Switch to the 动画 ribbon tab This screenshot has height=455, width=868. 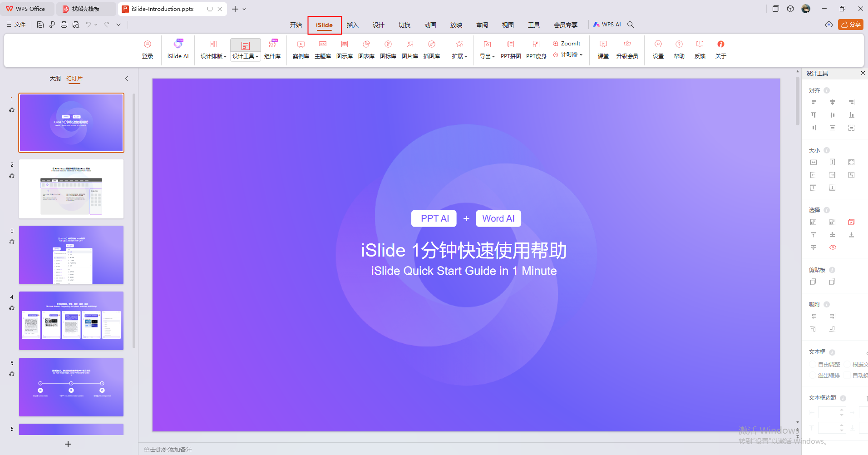click(430, 25)
